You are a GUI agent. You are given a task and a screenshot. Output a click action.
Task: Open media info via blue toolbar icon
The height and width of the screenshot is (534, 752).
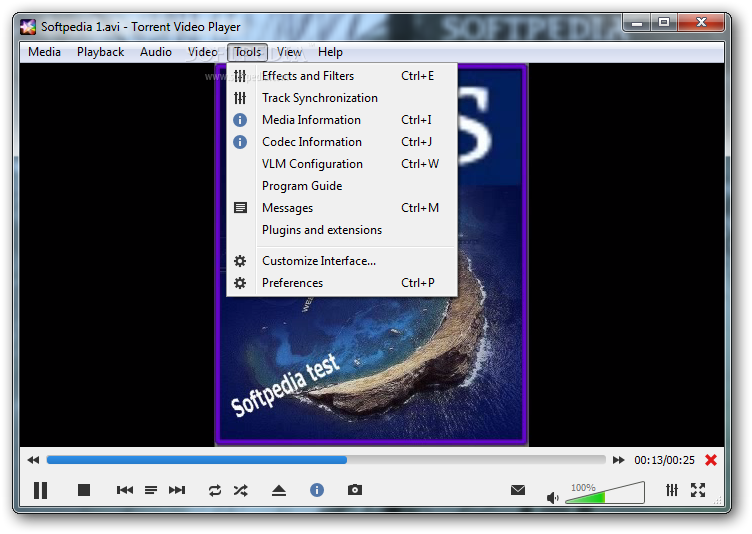[x=317, y=490]
